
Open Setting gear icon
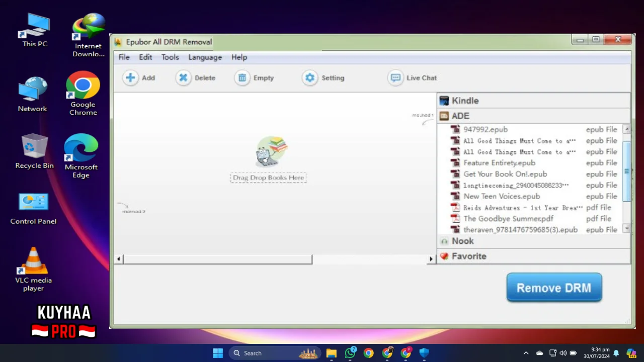click(310, 78)
